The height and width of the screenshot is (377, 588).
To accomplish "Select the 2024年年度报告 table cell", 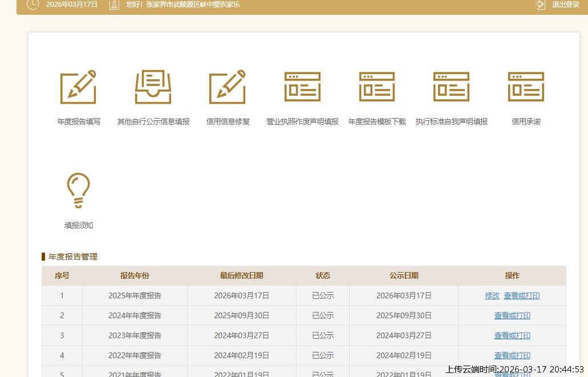I will coord(135,315).
